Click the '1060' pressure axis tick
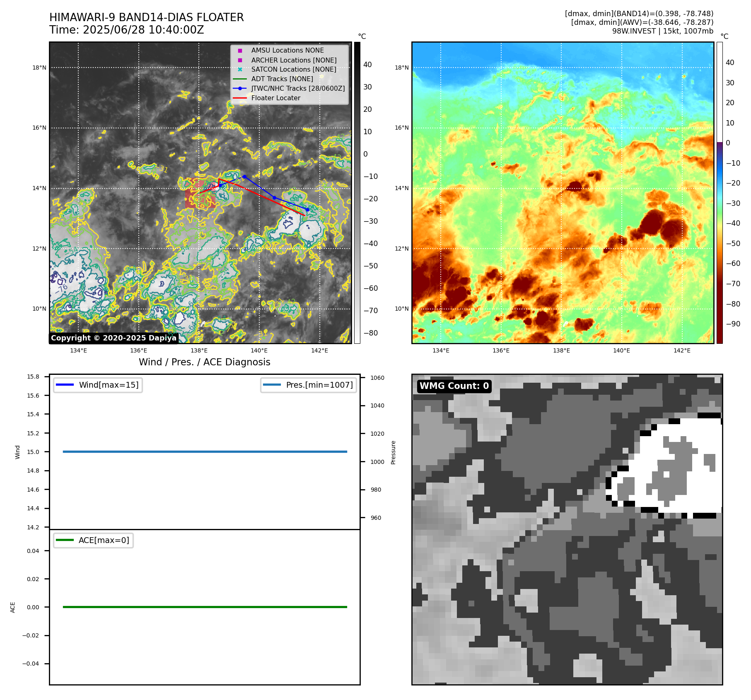 [377, 378]
